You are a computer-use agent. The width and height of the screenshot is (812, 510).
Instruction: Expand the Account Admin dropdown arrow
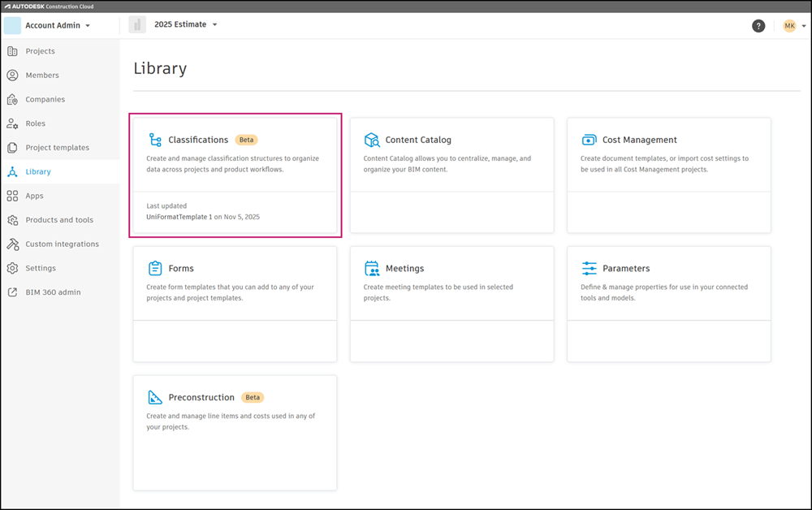coord(88,26)
